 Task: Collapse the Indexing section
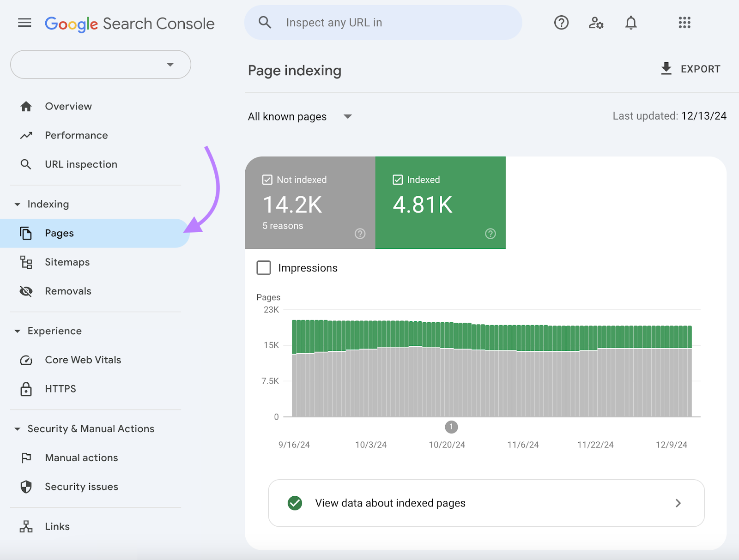pos(18,204)
